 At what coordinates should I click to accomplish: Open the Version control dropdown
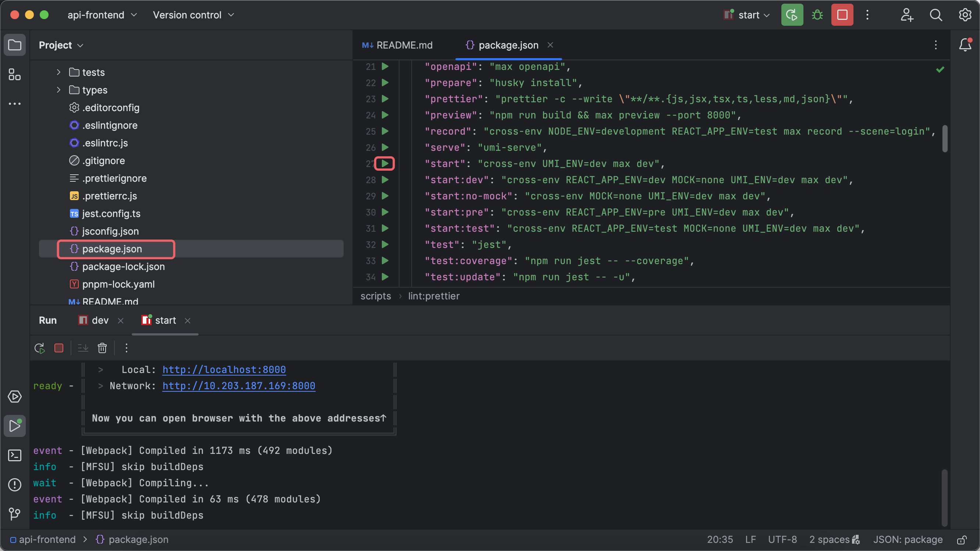193,15
